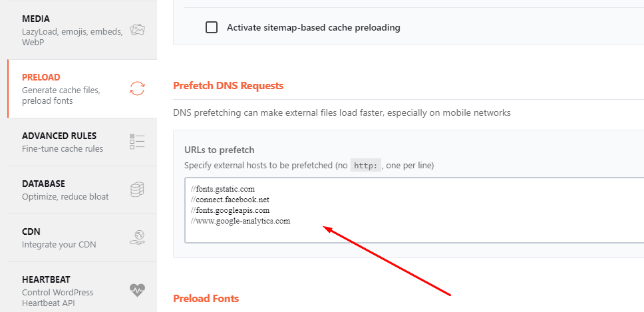Select the PRELOAD tab title text
The image size is (644, 312).
41,77
